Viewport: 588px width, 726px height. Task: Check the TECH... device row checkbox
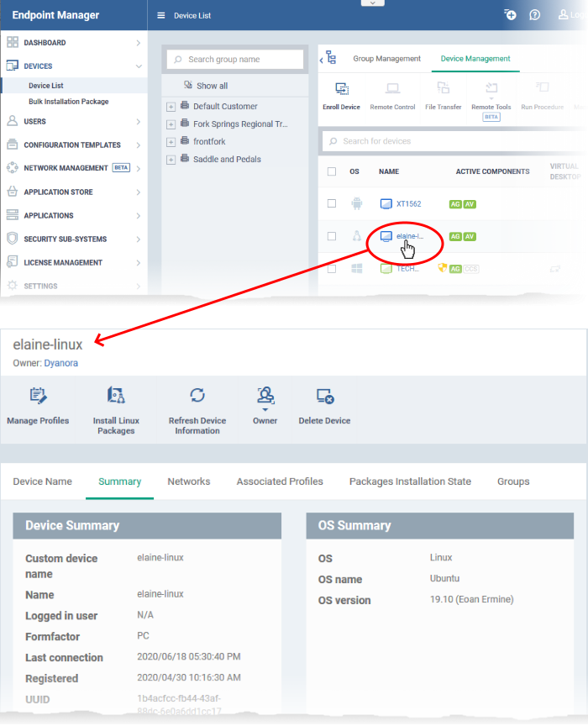332,269
